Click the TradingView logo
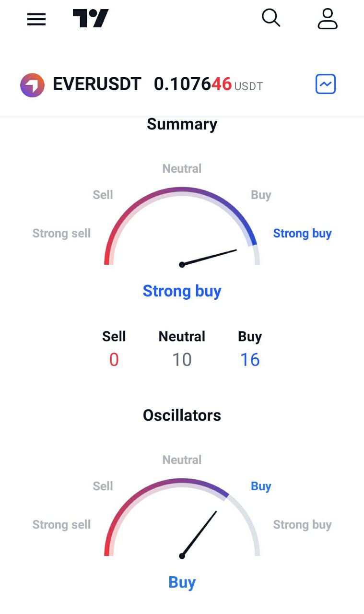The width and height of the screenshot is (364, 614). pos(91,19)
